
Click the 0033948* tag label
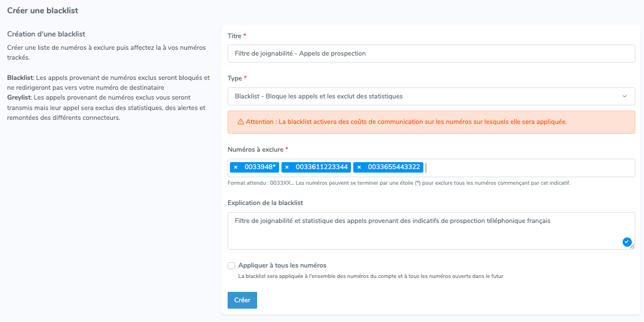(260, 167)
